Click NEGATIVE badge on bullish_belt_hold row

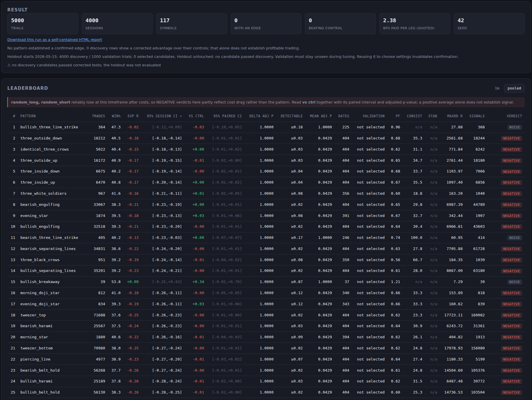[x=512, y=392]
